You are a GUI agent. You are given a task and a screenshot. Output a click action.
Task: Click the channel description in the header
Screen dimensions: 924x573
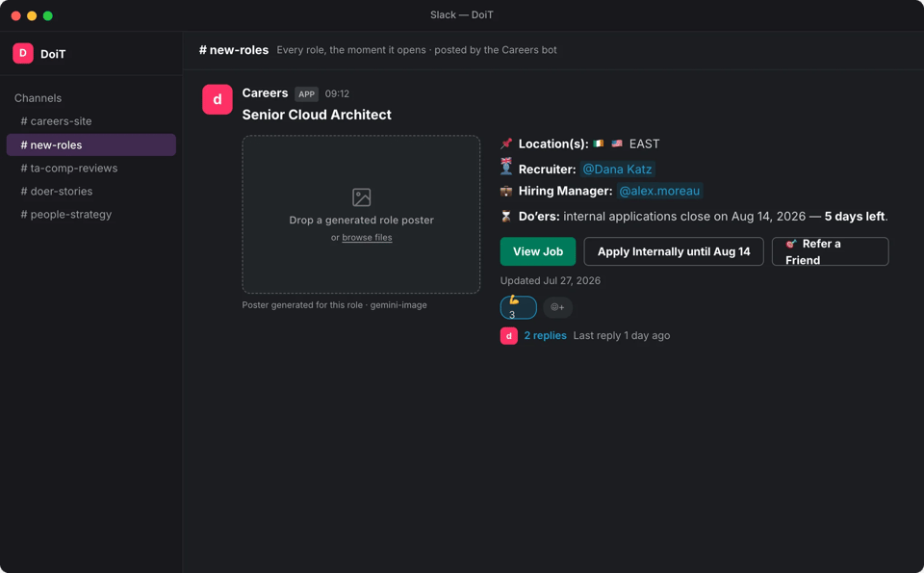tap(417, 50)
